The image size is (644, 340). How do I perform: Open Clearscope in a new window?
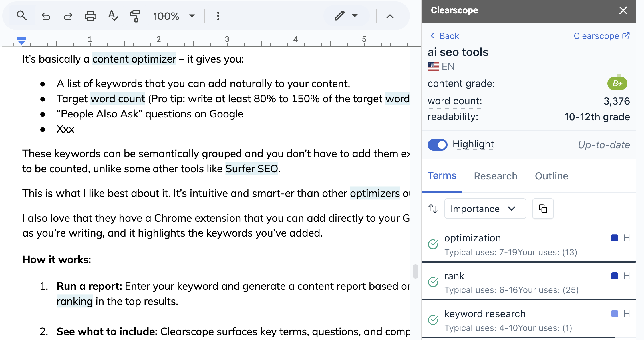[601, 36]
